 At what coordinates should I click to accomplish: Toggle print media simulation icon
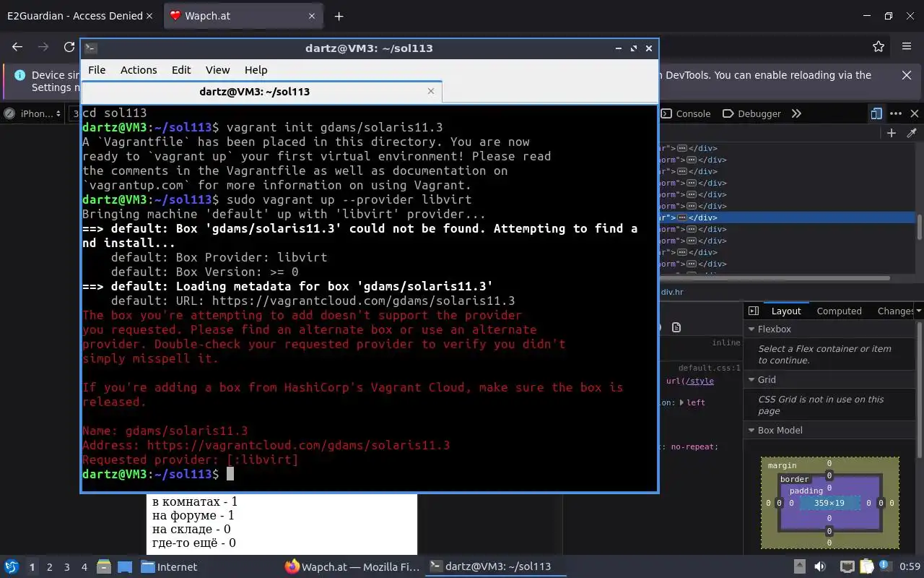676,327
